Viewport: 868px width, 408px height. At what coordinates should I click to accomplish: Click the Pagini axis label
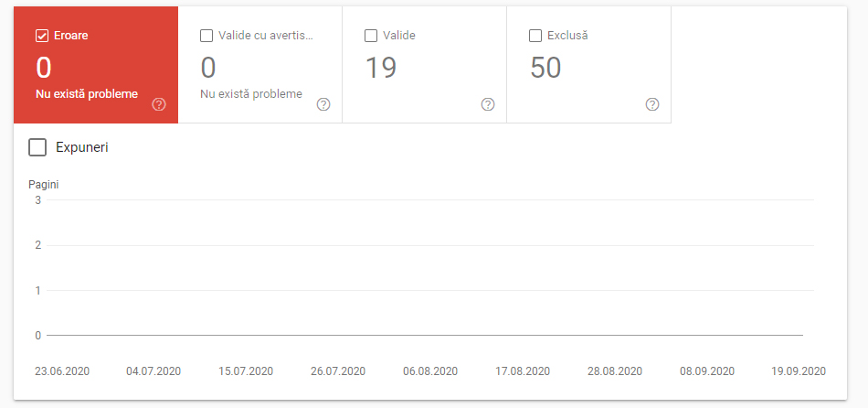[x=44, y=185]
